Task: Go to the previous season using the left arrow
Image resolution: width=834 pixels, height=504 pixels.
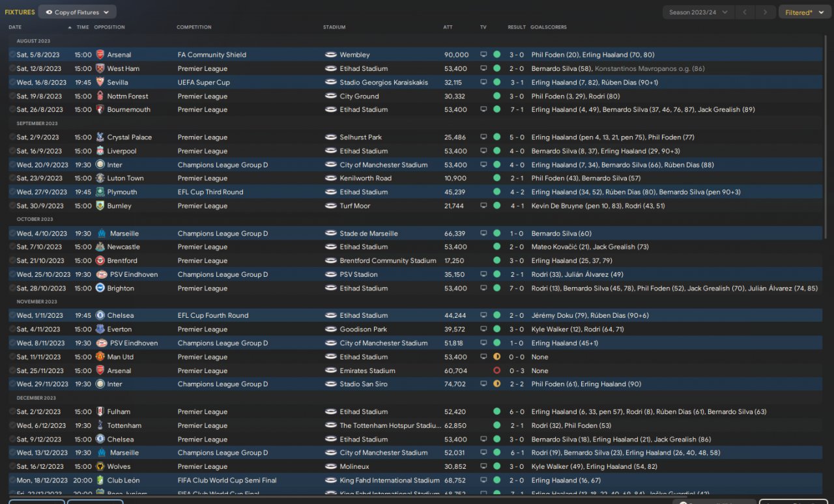Action: coord(745,12)
